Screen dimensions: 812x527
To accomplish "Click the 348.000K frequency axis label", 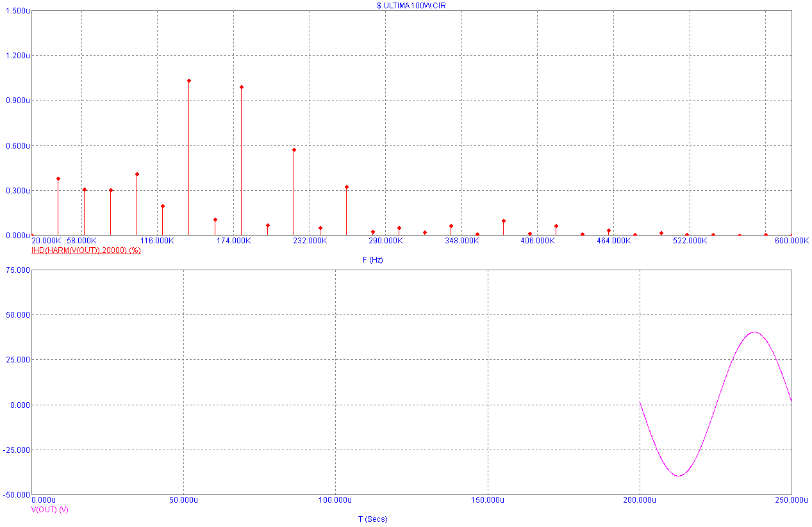I will click(x=461, y=241).
